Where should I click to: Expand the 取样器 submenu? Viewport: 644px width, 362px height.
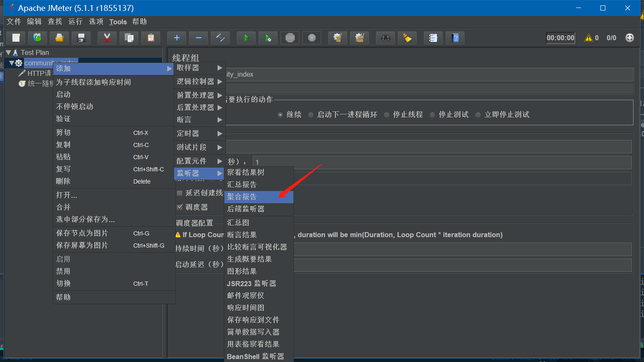point(200,68)
